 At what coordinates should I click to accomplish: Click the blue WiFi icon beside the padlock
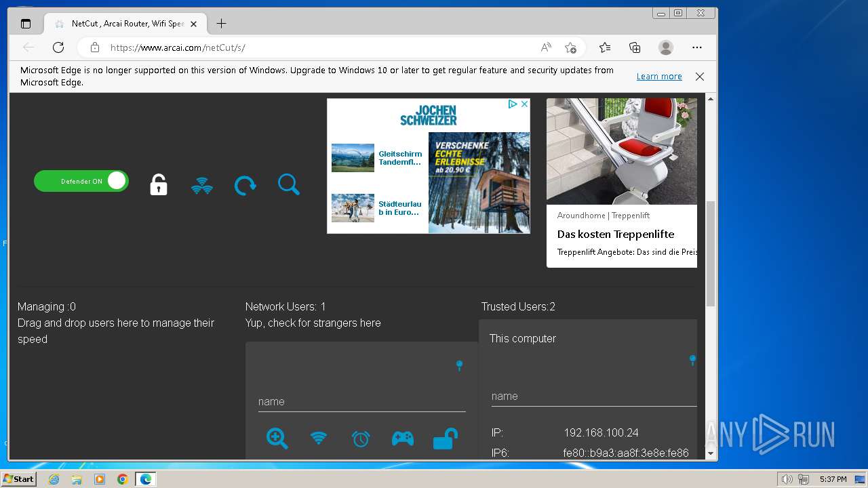click(202, 186)
